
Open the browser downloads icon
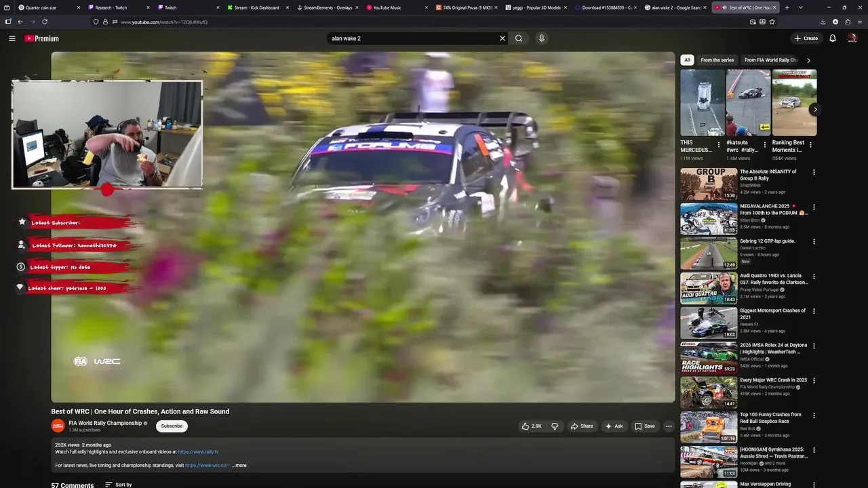(823, 22)
